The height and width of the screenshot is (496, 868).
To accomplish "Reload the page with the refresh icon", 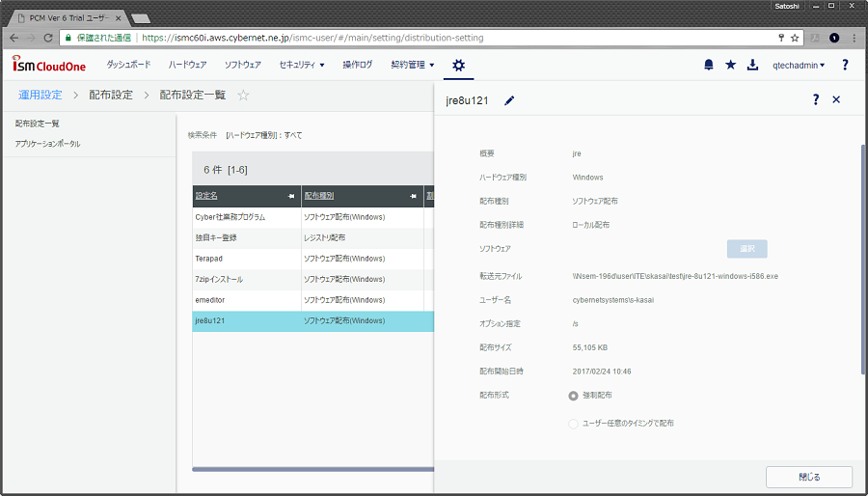I will tap(48, 39).
